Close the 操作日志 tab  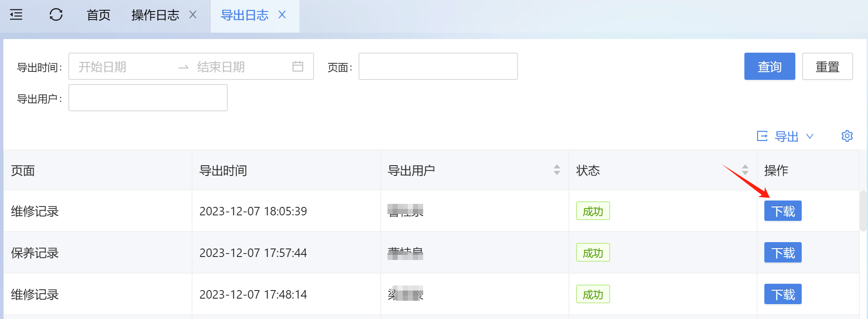click(193, 15)
